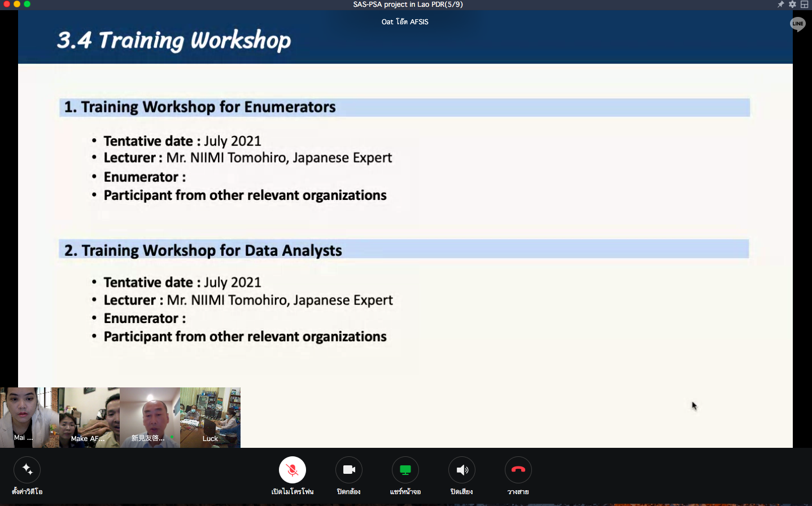Click the SAS-PSA project window title
Viewport: 812px width, 506px height.
[408, 5]
